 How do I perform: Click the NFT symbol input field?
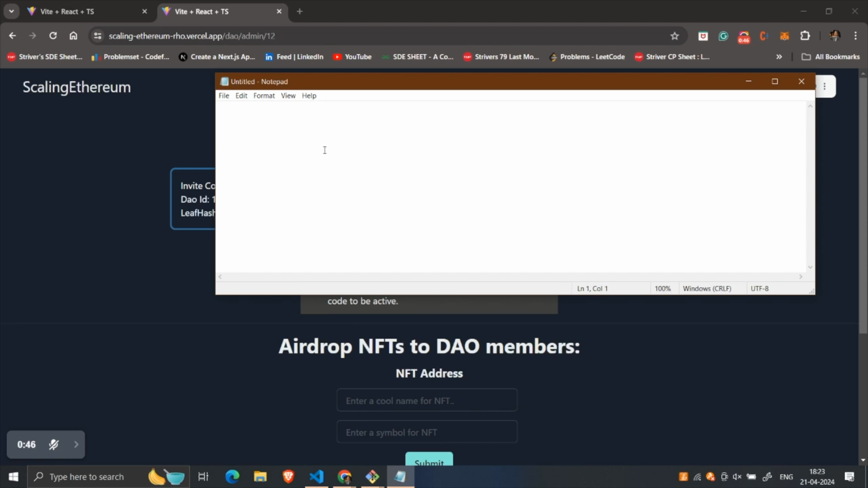click(x=427, y=432)
